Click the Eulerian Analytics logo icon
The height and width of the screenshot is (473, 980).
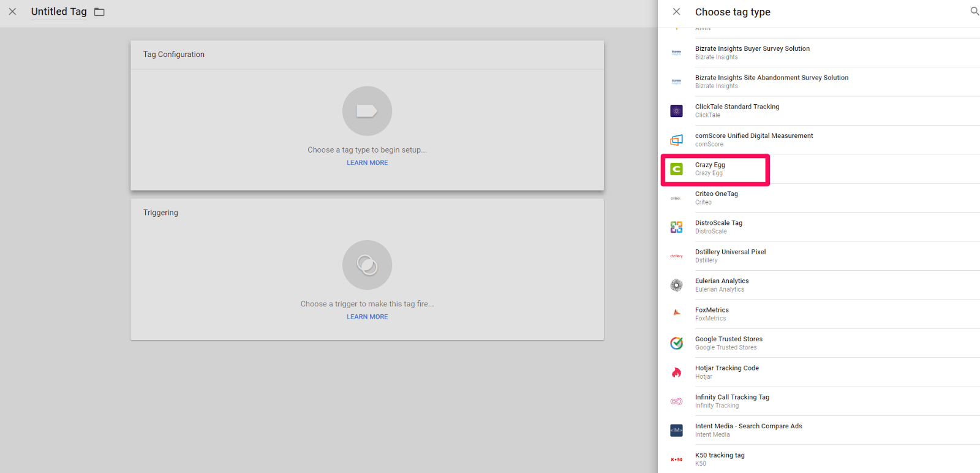[x=676, y=285]
